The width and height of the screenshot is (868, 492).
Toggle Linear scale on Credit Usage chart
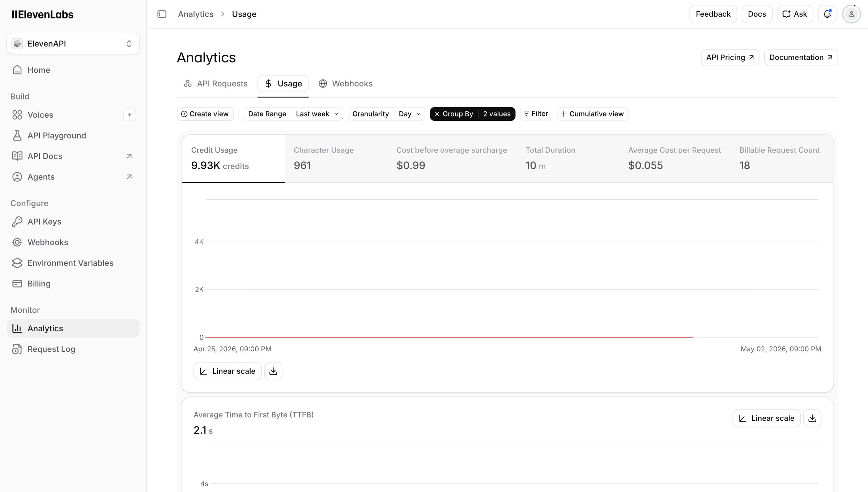pyautogui.click(x=227, y=371)
